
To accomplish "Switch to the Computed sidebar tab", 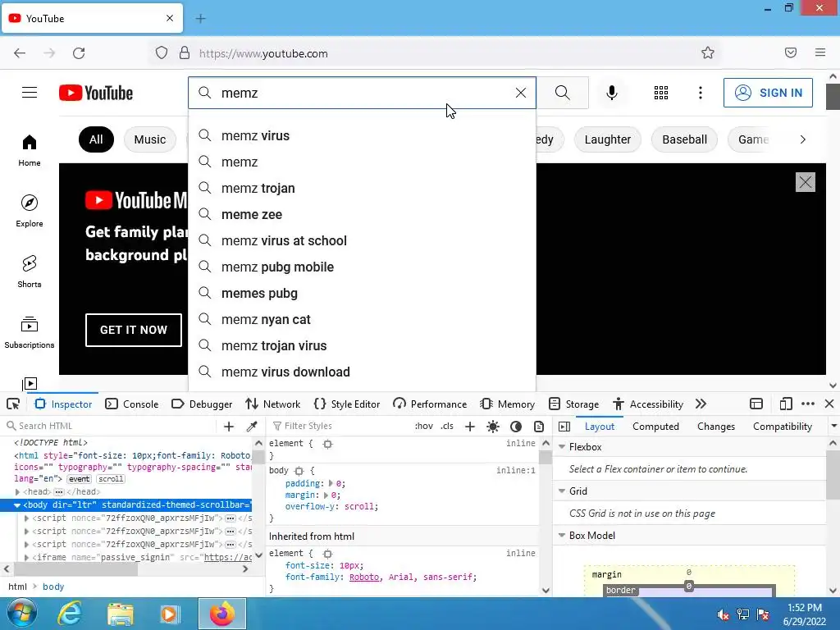I will point(655,427).
